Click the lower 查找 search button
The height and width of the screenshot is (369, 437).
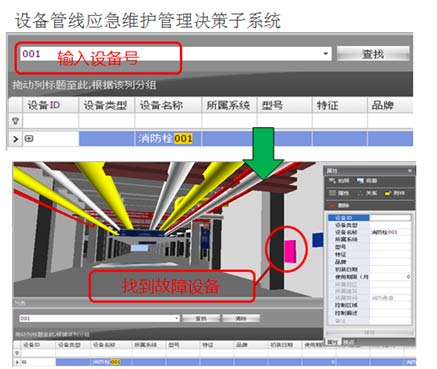click(201, 318)
